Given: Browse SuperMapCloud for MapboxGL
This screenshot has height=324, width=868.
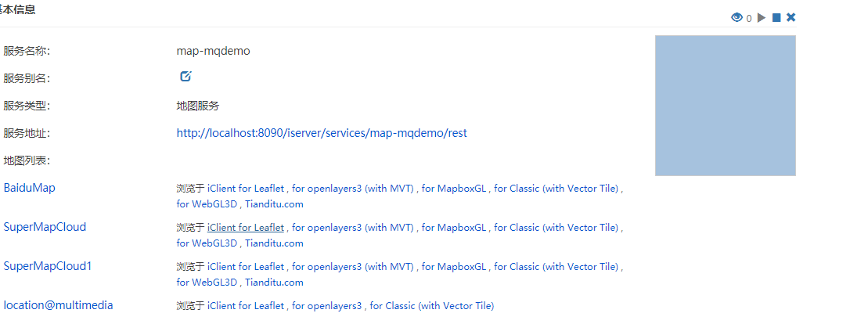Looking at the screenshot, I should 454,227.
